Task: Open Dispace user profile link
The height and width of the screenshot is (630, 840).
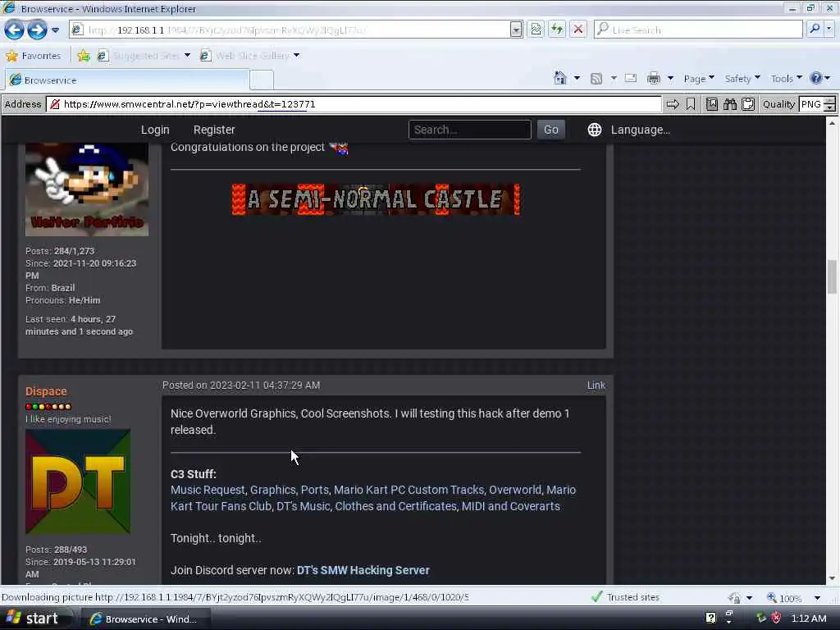Action: (x=46, y=391)
